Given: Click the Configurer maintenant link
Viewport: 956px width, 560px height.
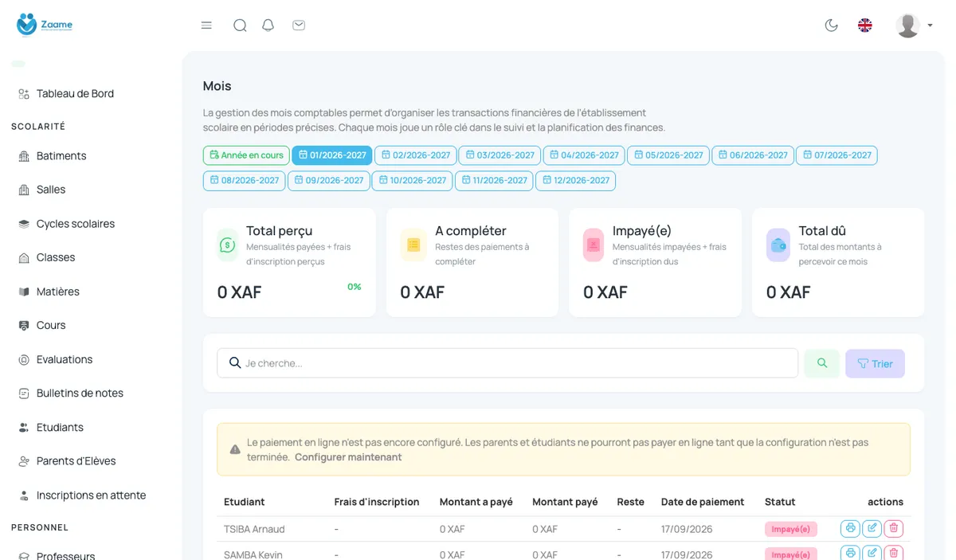Looking at the screenshot, I should pyautogui.click(x=348, y=457).
